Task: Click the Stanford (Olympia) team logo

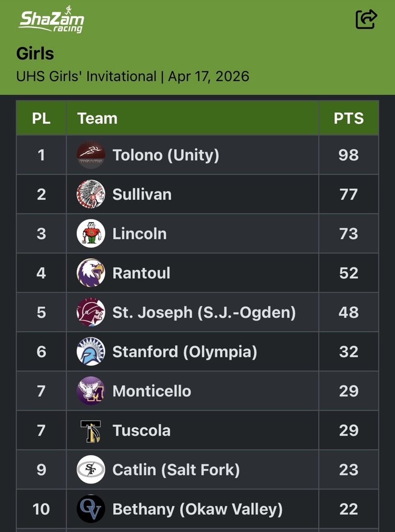Action: [91, 351]
